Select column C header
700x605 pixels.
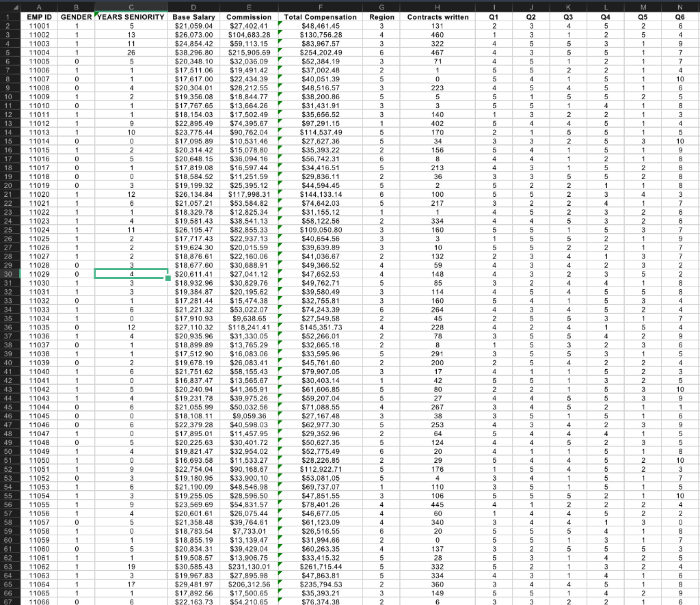pos(131,7)
